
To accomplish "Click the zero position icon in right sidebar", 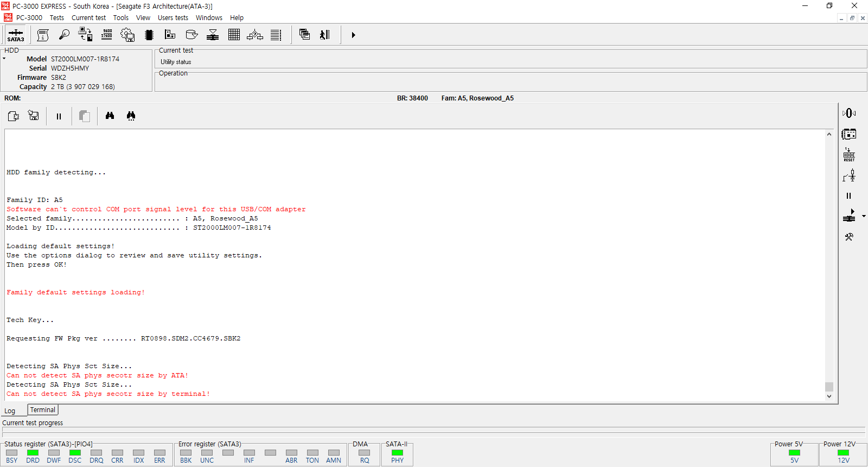I will click(849, 113).
